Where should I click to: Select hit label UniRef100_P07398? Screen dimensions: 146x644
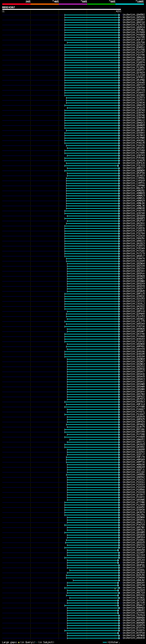tap(133, 434)
